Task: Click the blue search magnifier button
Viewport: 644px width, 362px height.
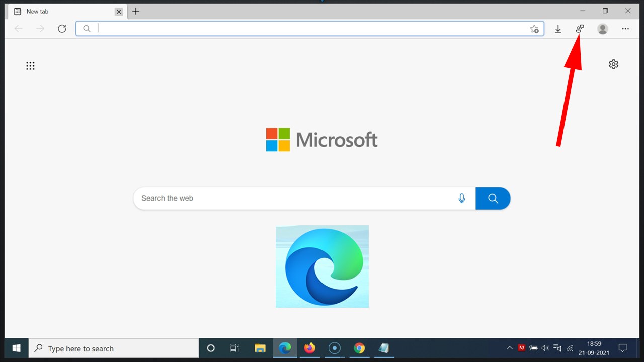Action: pos(493,198)
